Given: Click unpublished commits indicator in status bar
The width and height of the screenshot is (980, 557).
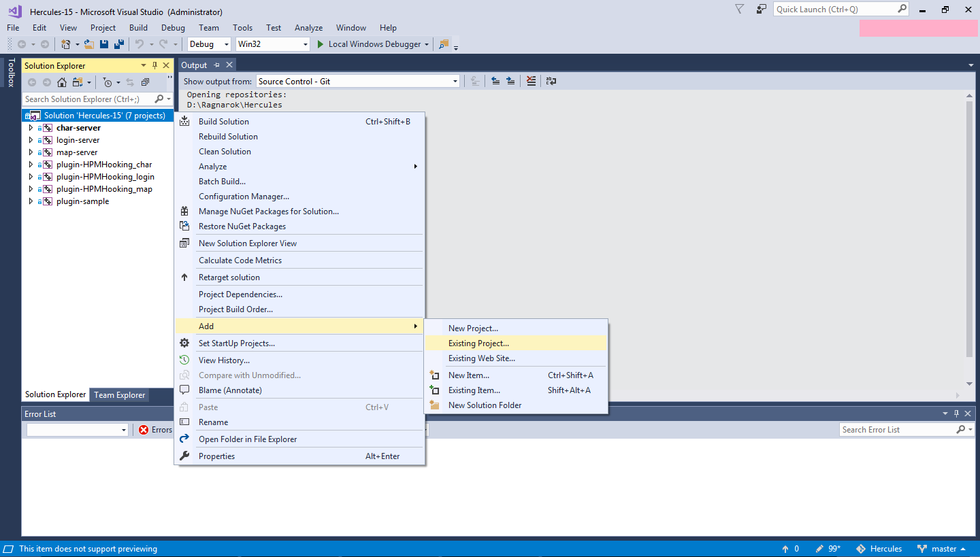Looking at the screenshot, I should click(791, 549).
